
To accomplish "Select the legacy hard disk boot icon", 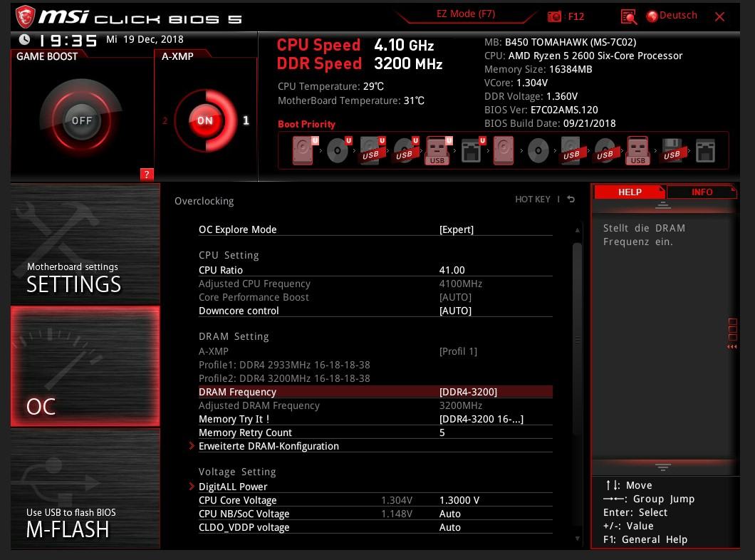I will point(503,151).
